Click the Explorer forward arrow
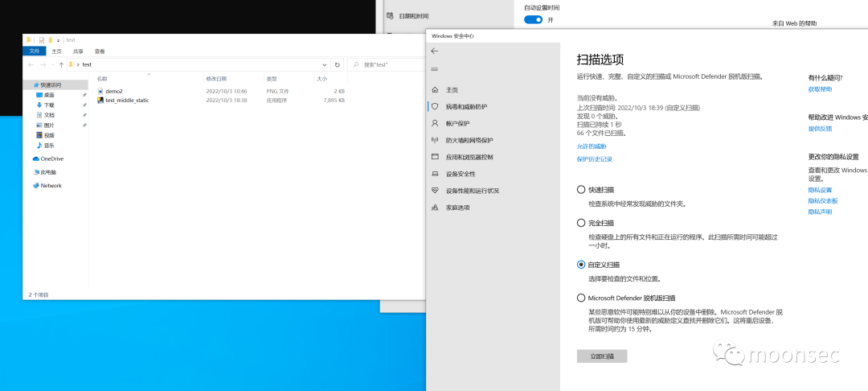This screenshot has height=391, width=868. [x=43, y=65]
